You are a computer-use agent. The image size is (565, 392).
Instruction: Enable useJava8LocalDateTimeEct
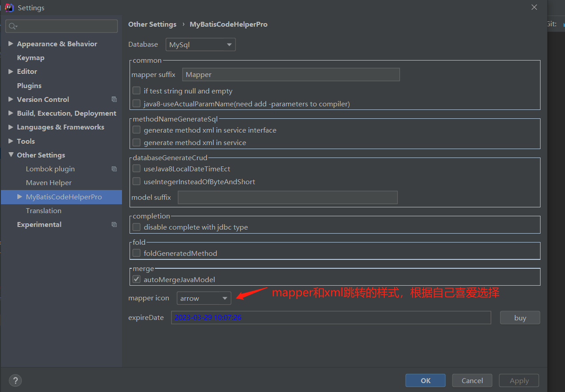click(136, 168)
